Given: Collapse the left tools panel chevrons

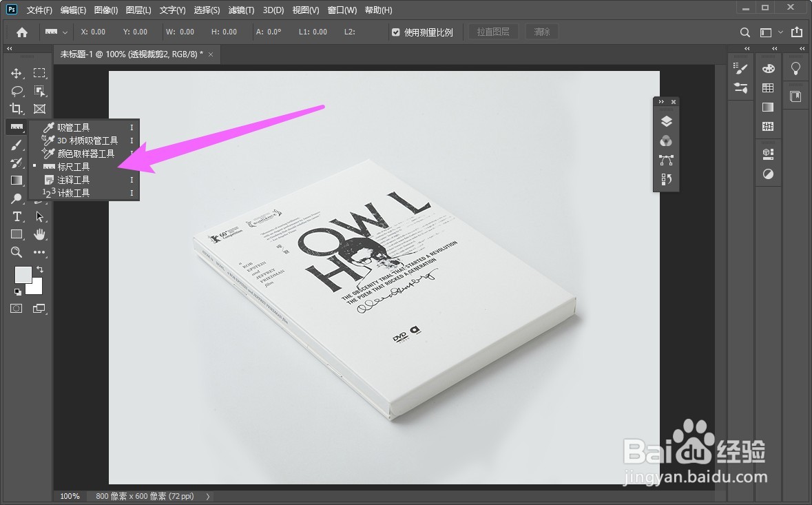Looking at the screenshot, I should click(x=10, y=49).
